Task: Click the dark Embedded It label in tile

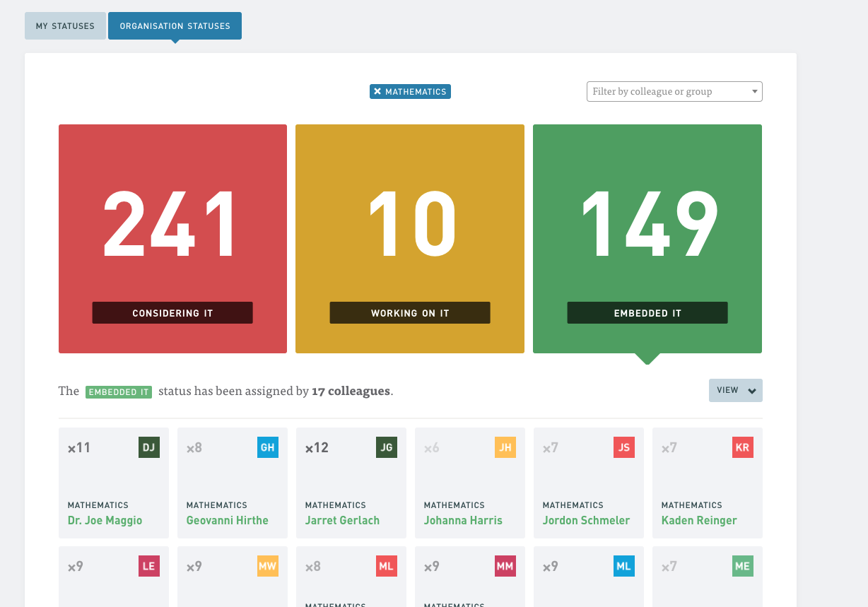Action: 647,313
